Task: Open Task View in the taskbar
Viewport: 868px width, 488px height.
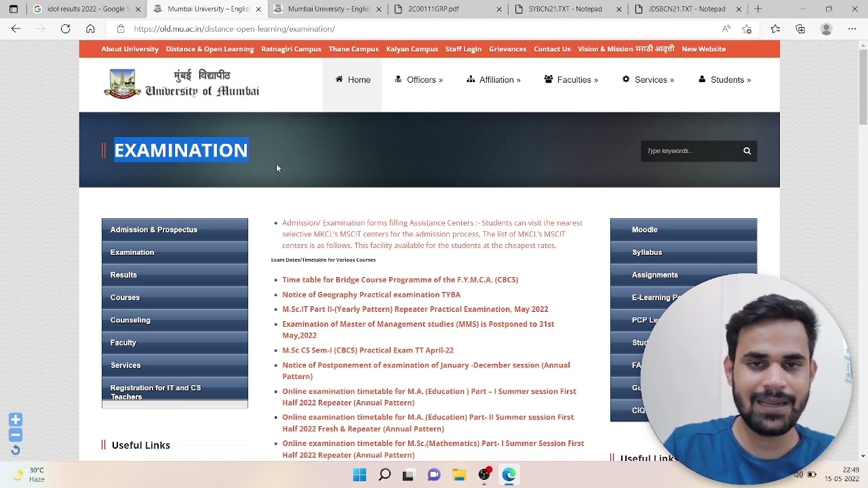Action: point(408,474)
